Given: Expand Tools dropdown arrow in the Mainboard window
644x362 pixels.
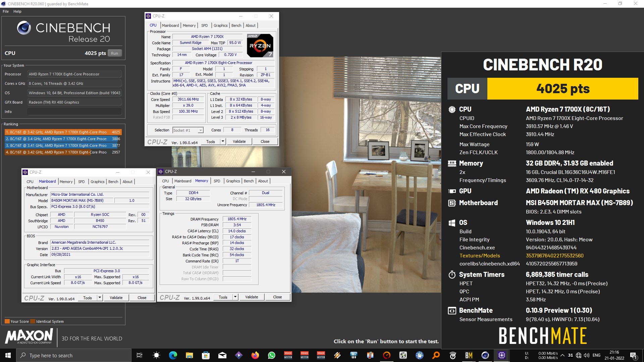Looking at the screenshot, I should pos(100,298).
